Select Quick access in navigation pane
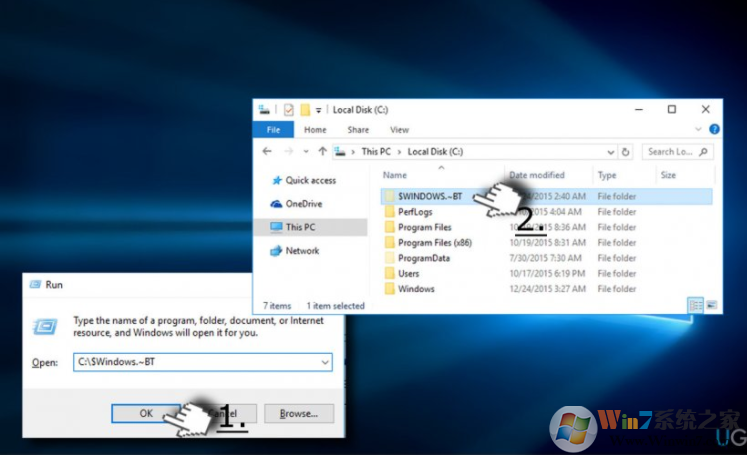Image resolution: width=747 pixels, height=455 pixels. 310,181
